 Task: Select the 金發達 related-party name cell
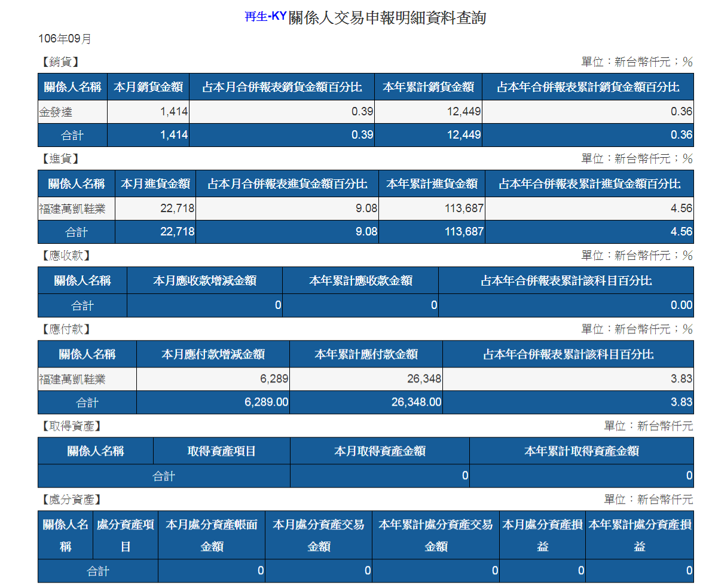pos(72,112)
